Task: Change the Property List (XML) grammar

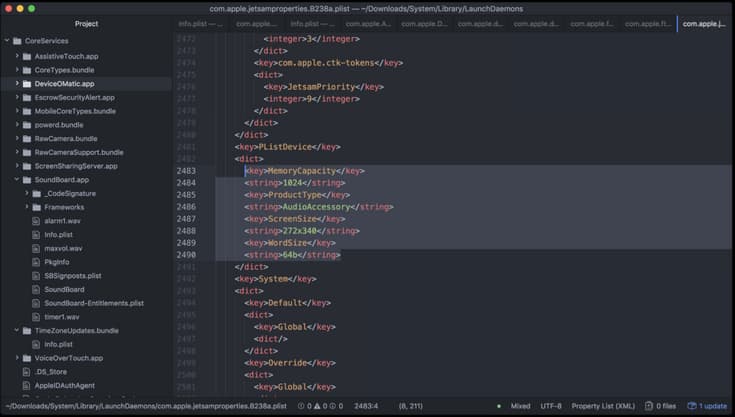Action: pos(603,406)
